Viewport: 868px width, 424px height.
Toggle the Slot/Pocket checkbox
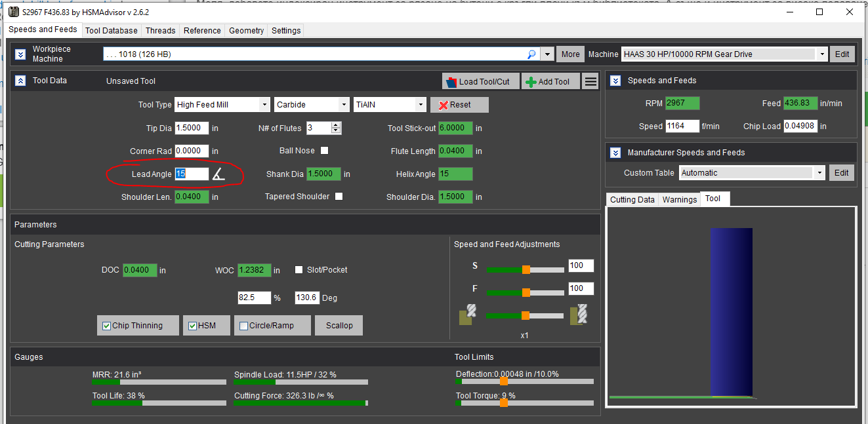299,270
